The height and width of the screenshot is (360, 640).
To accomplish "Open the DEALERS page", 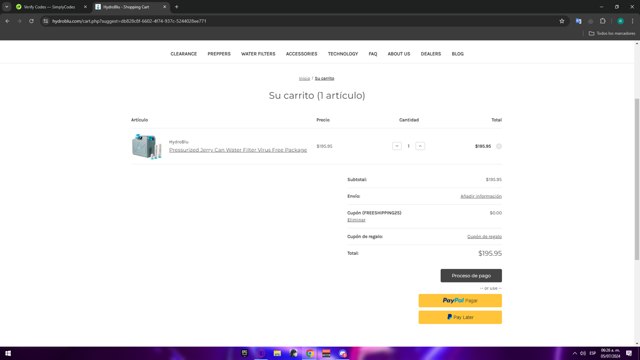I will coord(431,54).
